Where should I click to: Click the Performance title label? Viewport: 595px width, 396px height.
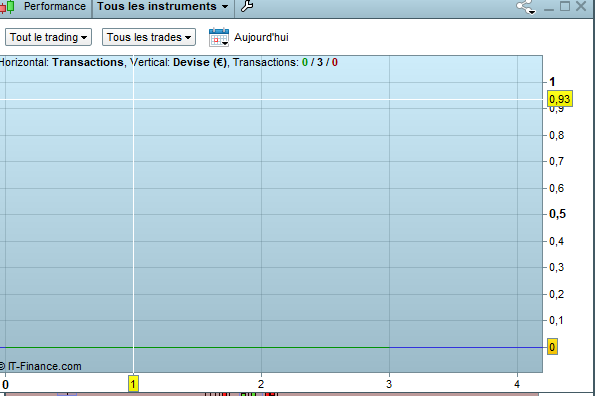point(55,6)
